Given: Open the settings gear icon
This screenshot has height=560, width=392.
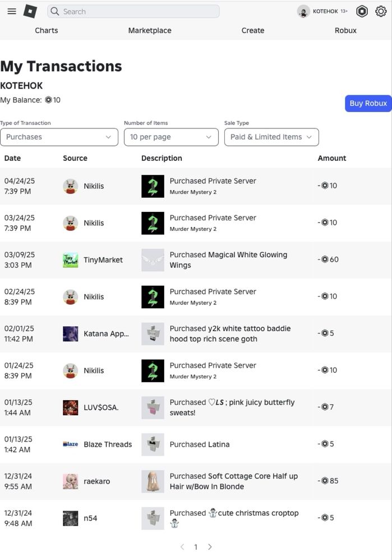Looking at the screenshot, I should 381,11.
